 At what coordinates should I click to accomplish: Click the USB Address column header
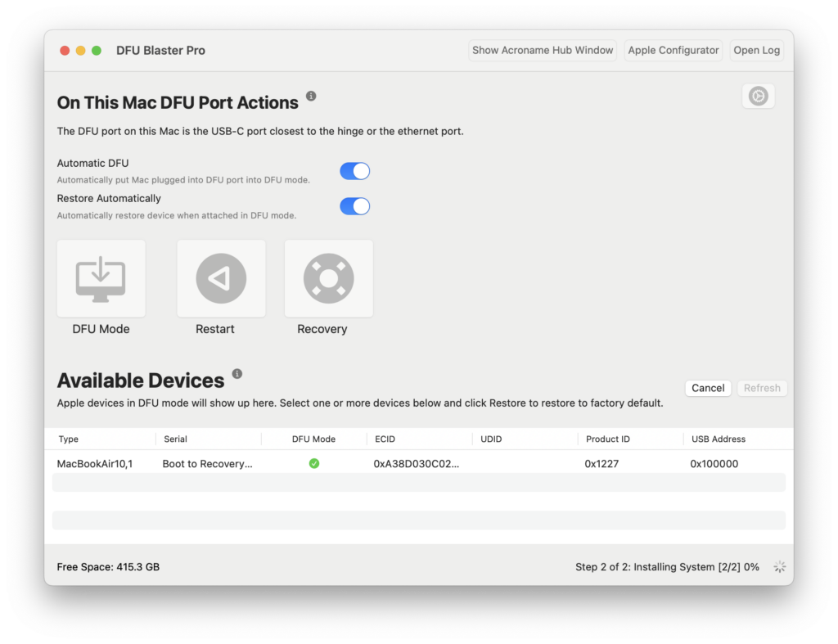[719, 439]
